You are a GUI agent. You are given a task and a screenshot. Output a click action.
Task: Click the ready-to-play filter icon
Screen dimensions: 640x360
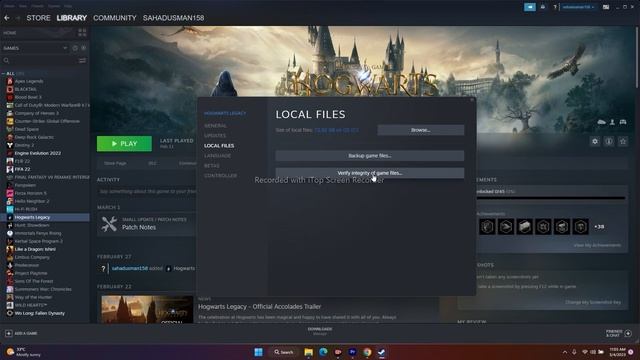[84, 48]
